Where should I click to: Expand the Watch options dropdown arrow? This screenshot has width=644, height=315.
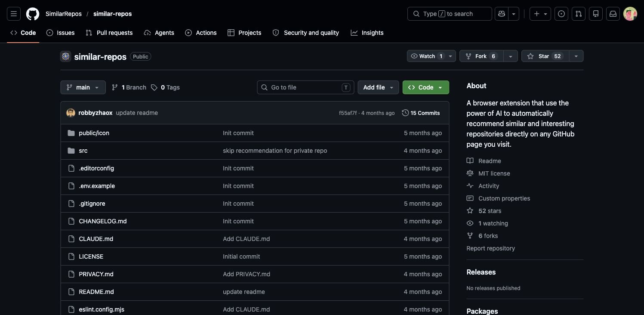450,56
